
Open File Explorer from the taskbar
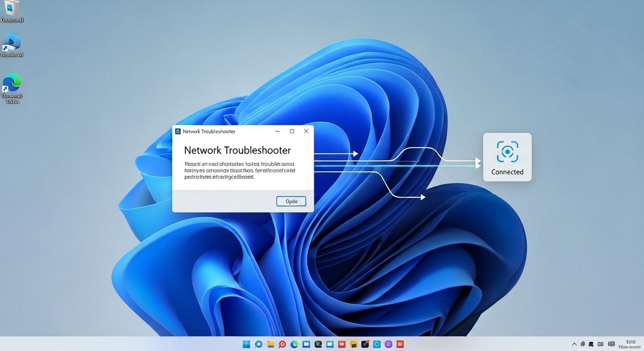point(270,344)
